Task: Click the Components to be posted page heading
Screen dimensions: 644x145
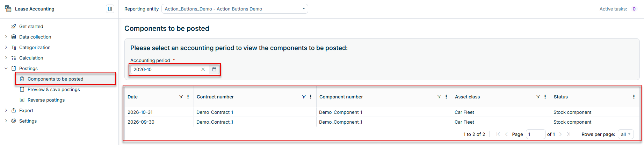Action: tap(167, 28)
